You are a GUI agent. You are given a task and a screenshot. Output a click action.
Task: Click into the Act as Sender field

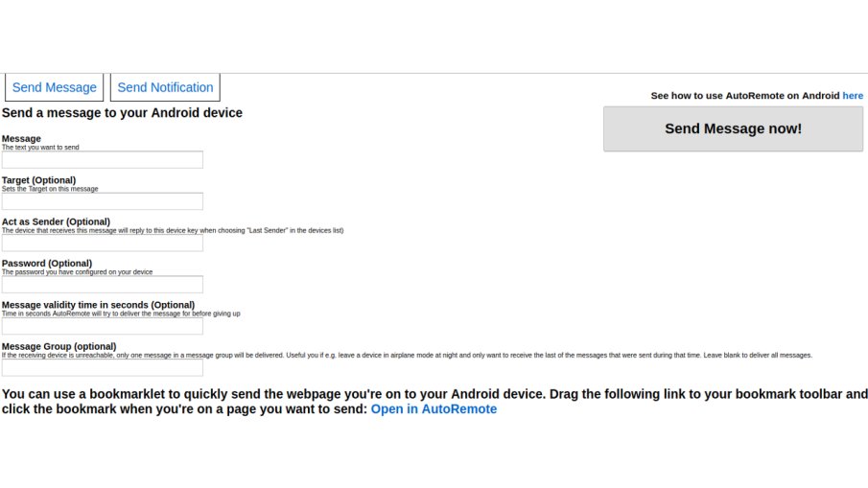tap(103, 243)
